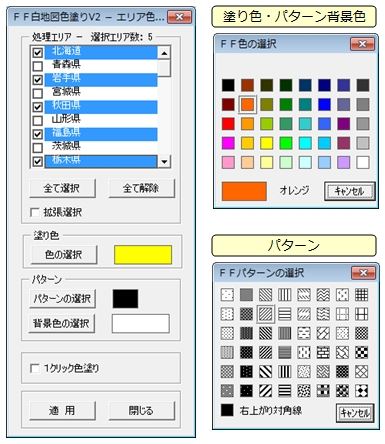
Task: Close the FFパターンの選択 window
Action: 363,273
